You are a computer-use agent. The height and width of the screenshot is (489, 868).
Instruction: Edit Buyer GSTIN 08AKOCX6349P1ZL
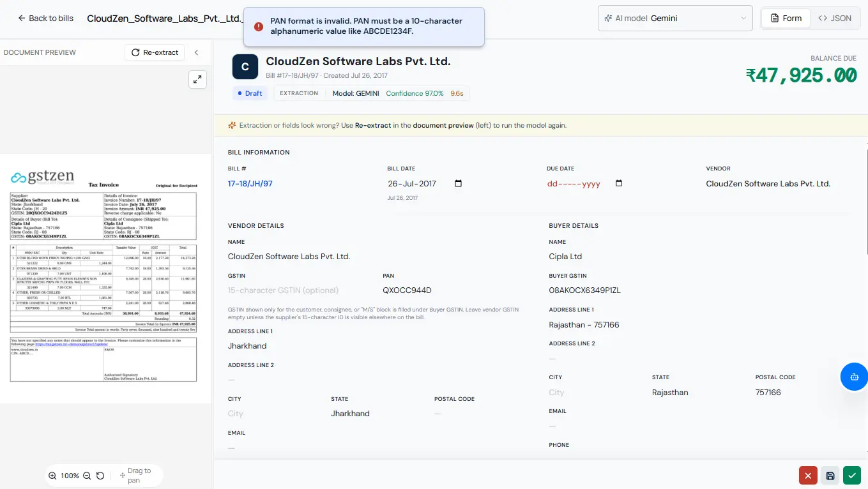pyautogui.click(x=585, y=290)
